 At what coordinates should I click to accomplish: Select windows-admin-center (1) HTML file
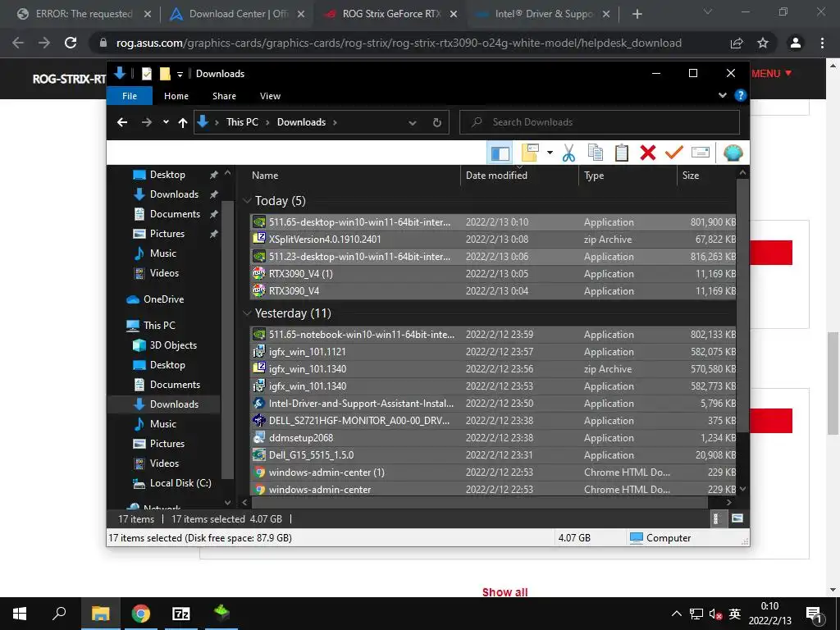click(493, 472)
